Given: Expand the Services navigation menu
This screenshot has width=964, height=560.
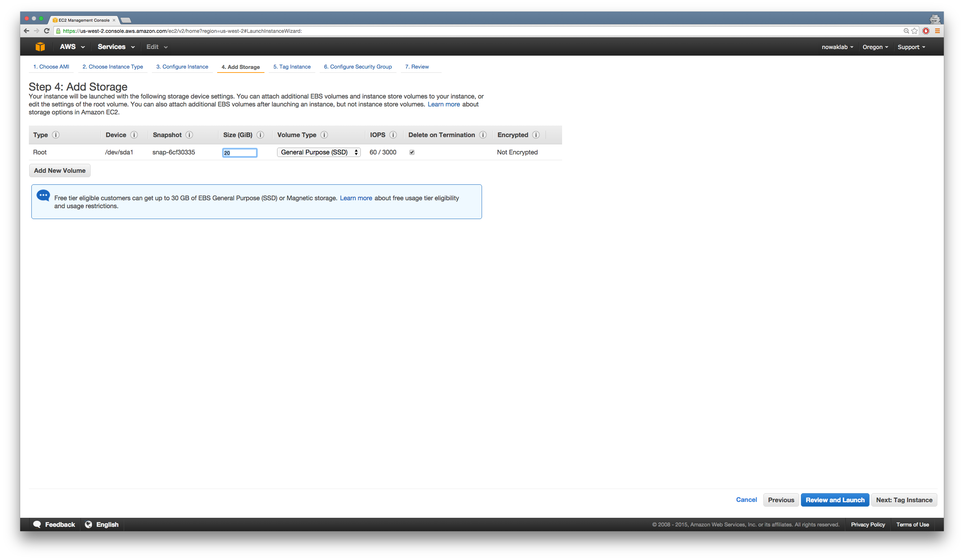Looking at the screenshot, I should pyautogui.click(x=115, y=47).
